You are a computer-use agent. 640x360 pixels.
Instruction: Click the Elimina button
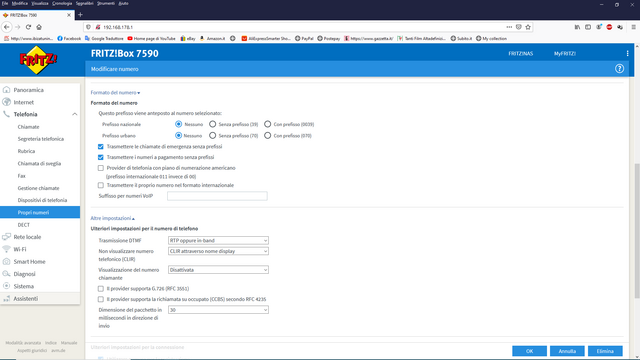pyautogui.click(x=605, y=351)
